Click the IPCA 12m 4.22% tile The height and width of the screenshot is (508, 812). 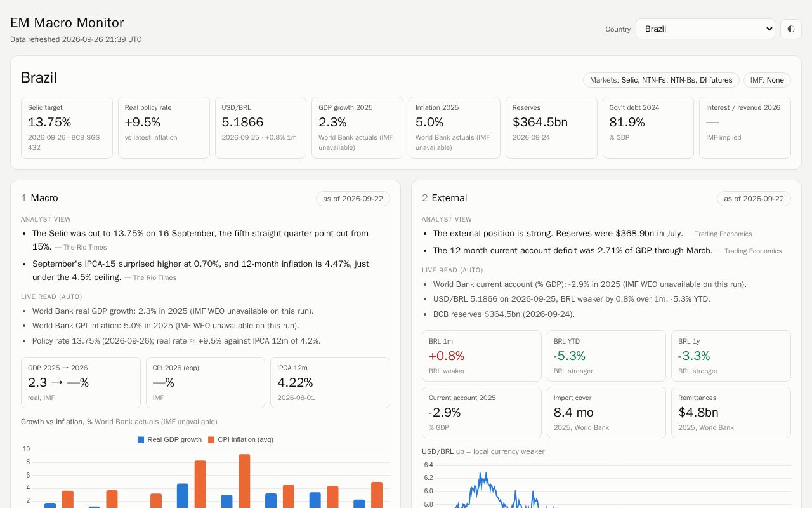(x=330, y=382)
